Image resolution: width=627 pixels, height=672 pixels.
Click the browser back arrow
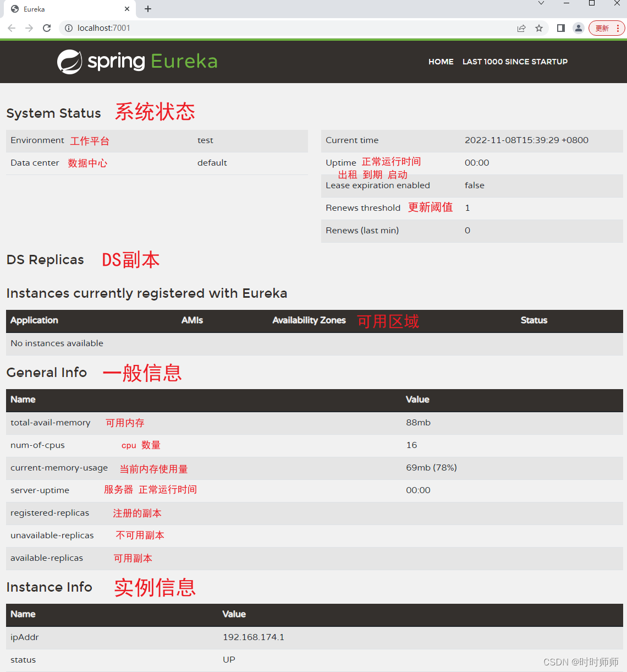(12, 28)
